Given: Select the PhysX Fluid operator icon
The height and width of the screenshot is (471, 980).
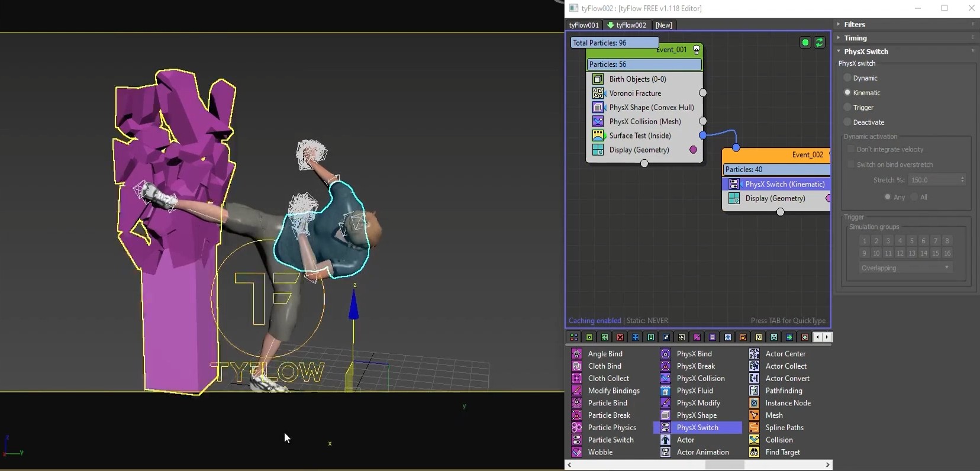Looking at the screenshot, I should tap(665, 391).
